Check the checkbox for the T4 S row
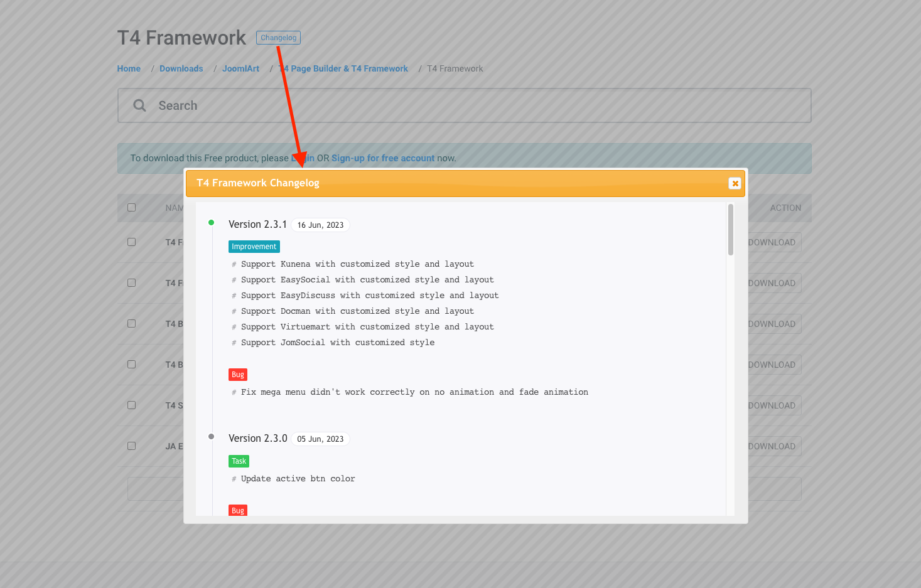The height and width of the screenshot is (588, 921). click(x=132, y=405)
